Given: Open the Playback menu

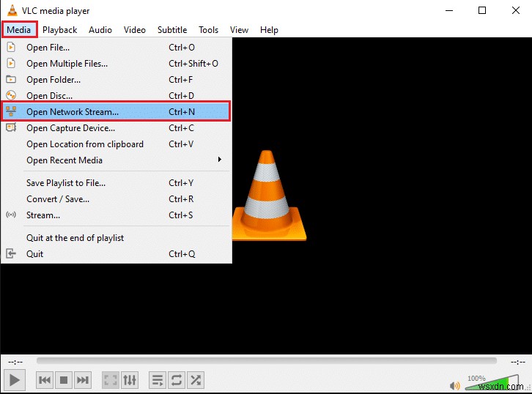Looking at the screenshot, I should click(59, 30).
